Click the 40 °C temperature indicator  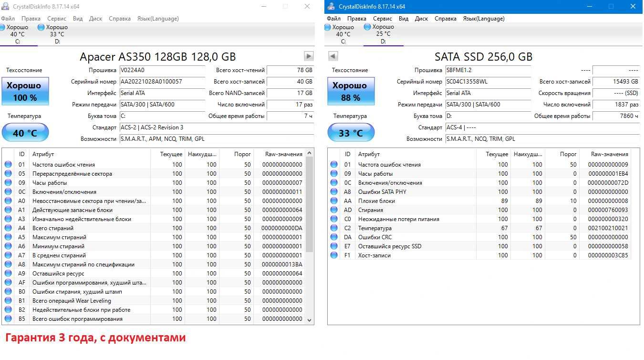[x=25, y=133]
